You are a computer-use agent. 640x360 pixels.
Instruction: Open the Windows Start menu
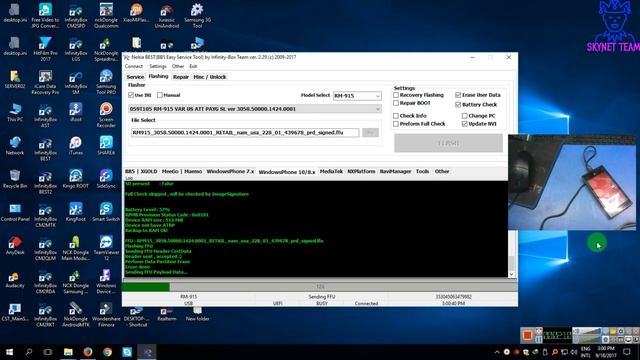tap(9, 352)
